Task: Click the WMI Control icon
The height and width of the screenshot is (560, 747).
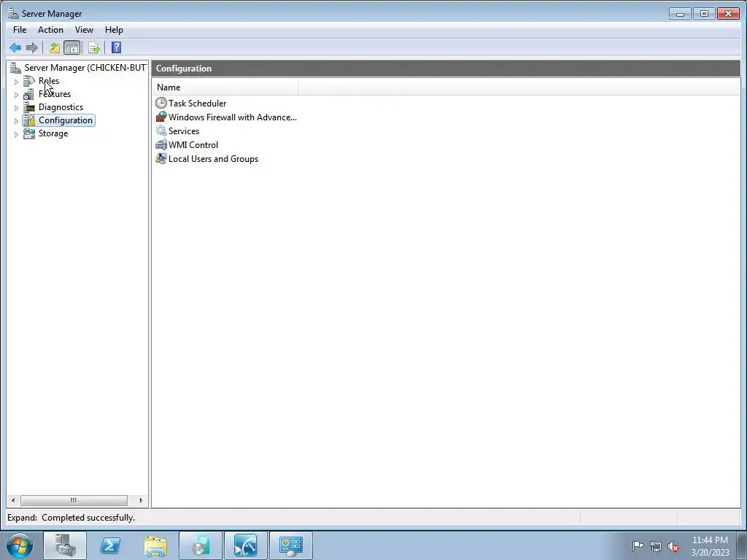Action: click(x=161, y=145)
